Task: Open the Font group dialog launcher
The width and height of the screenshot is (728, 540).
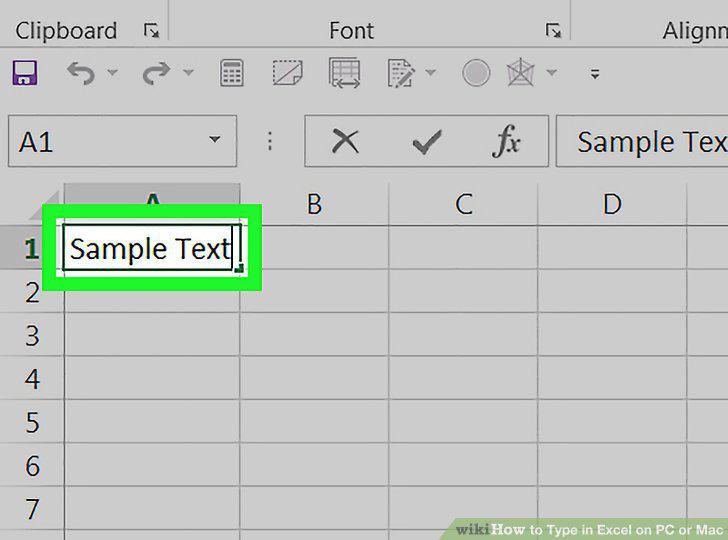Action: tap(553, 31)
